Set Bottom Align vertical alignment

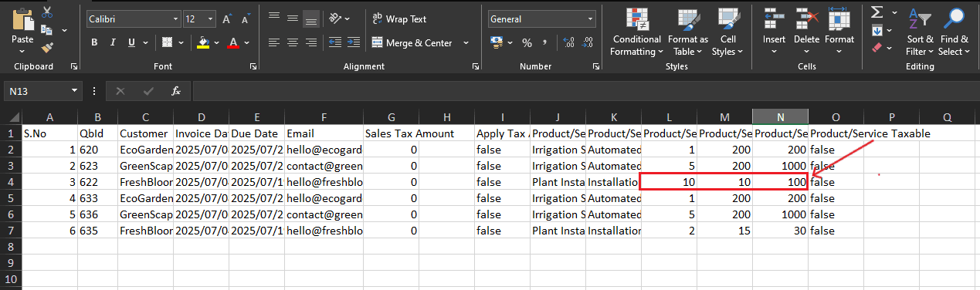tap(310, 19)
